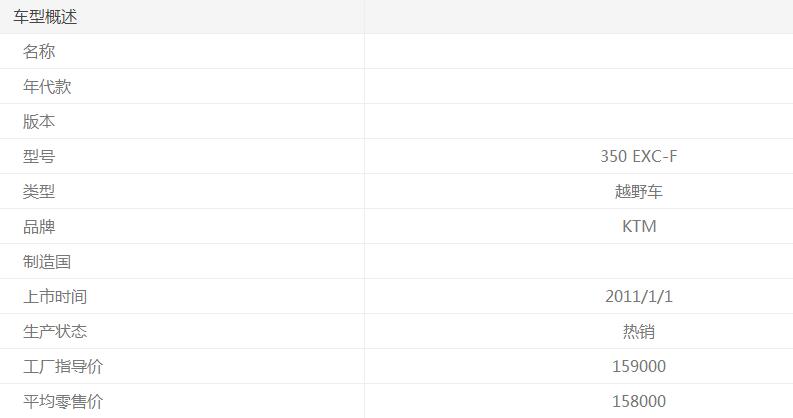Click the 制造国 row label

[x=47, y=262]
